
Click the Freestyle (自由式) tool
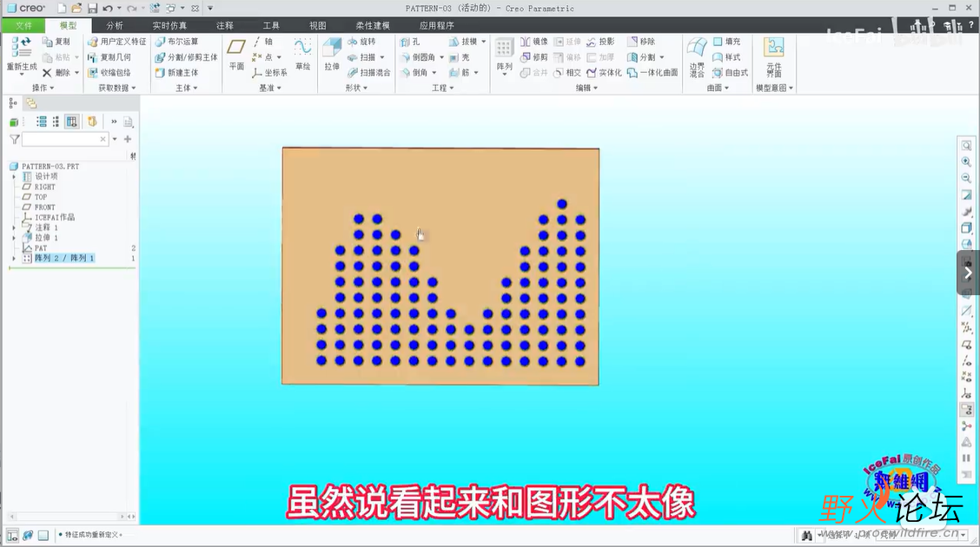coord(731,72)
